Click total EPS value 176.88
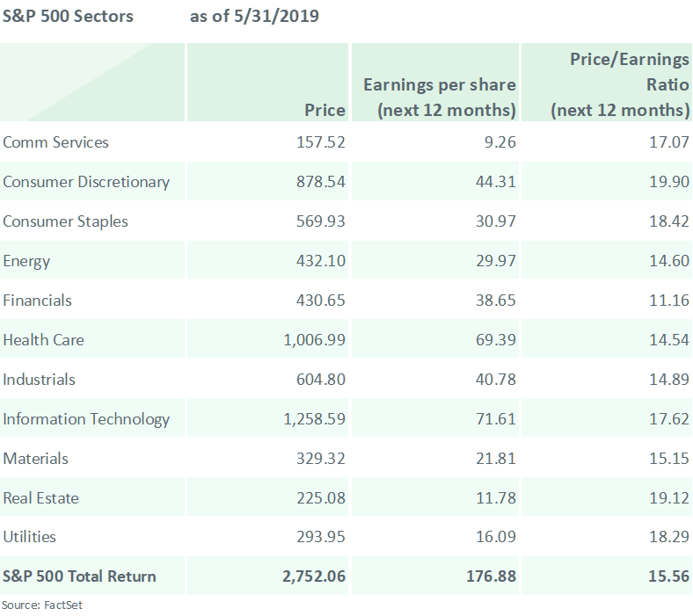Image resolution: width=693 pixels, height=616 pixels. pos(491,576)
